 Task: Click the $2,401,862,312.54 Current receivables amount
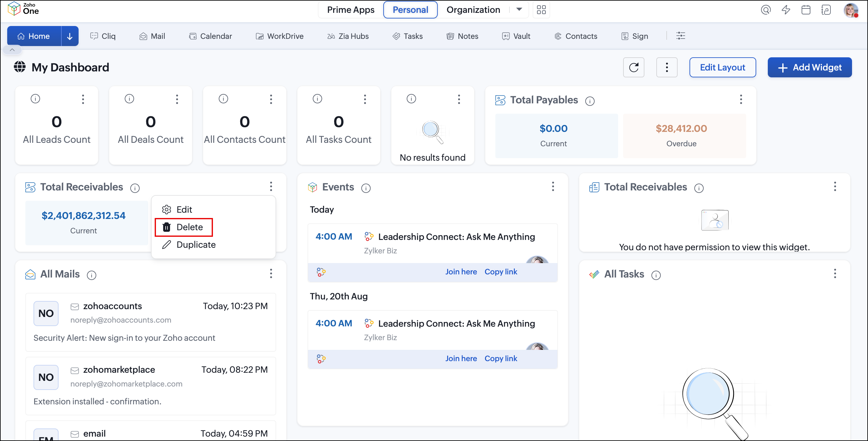83,215
